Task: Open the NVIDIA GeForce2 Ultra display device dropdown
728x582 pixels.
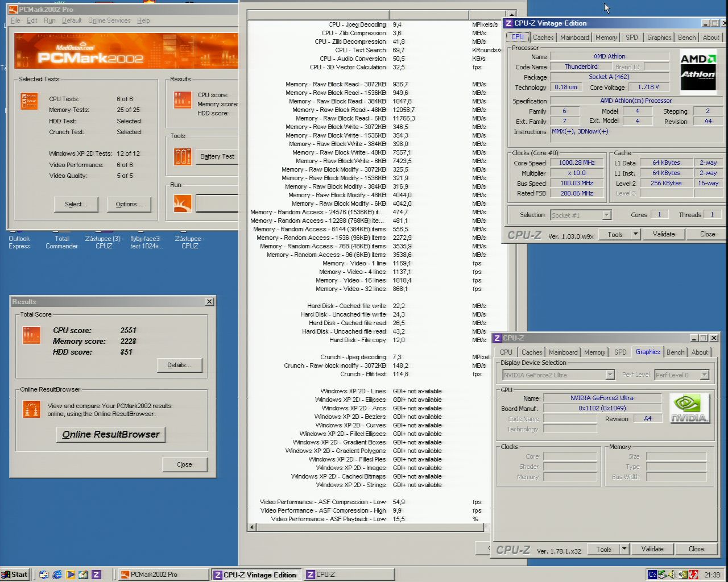Action: point(610,375)
